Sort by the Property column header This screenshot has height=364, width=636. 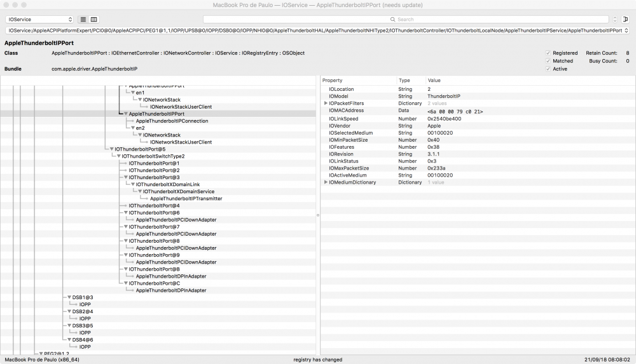(358, 80)
